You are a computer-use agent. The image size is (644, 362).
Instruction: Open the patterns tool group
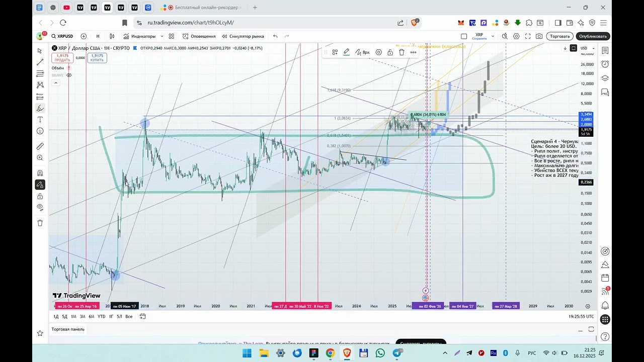40,85
